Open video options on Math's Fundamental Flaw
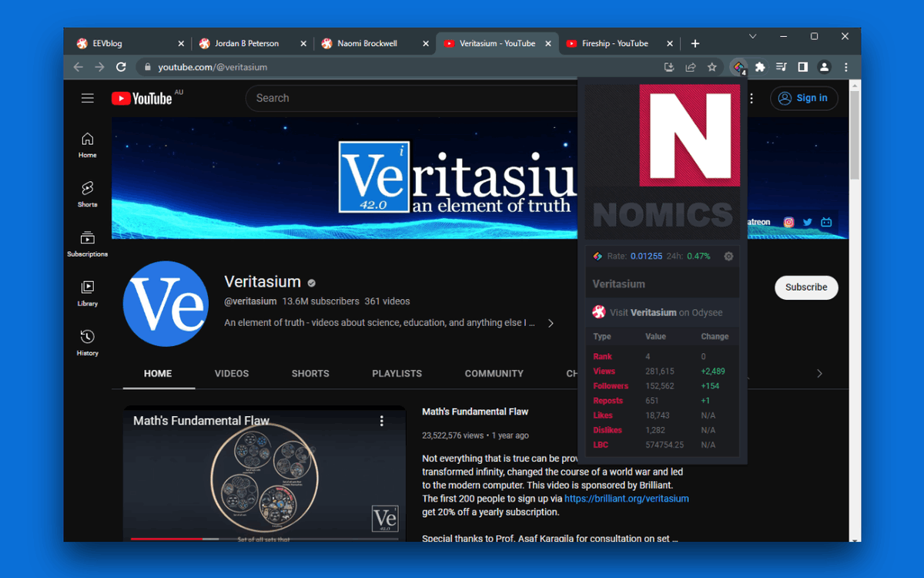The image size is (924, 578). 382,421
